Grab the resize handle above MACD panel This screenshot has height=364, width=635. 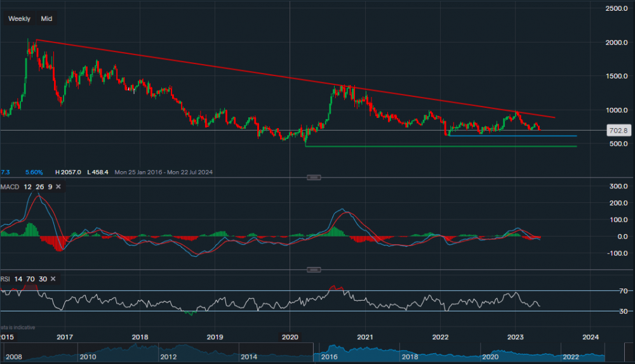[314, 177]
